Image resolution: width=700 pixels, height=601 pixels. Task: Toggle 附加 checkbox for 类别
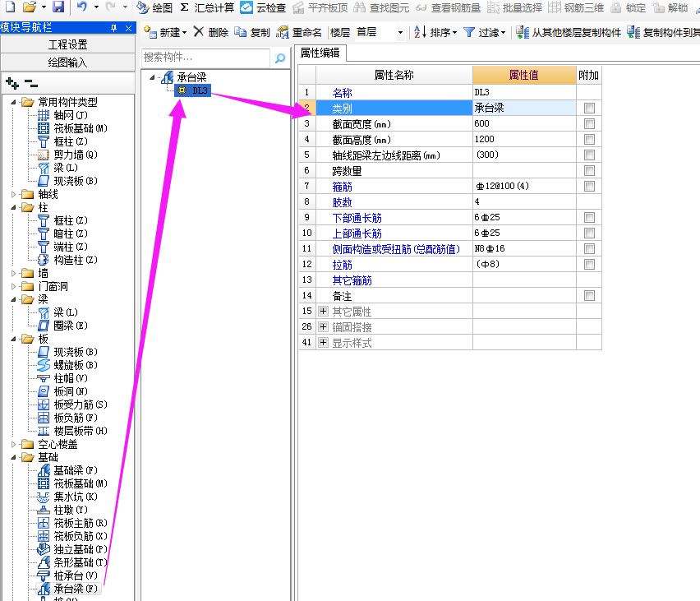[589, 108]
